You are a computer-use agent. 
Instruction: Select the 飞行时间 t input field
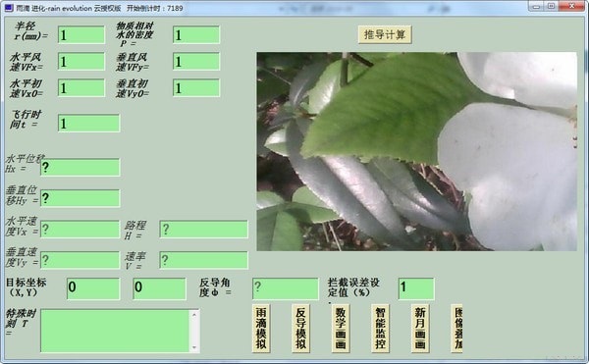pyautogui.click(x=89, y=123)
